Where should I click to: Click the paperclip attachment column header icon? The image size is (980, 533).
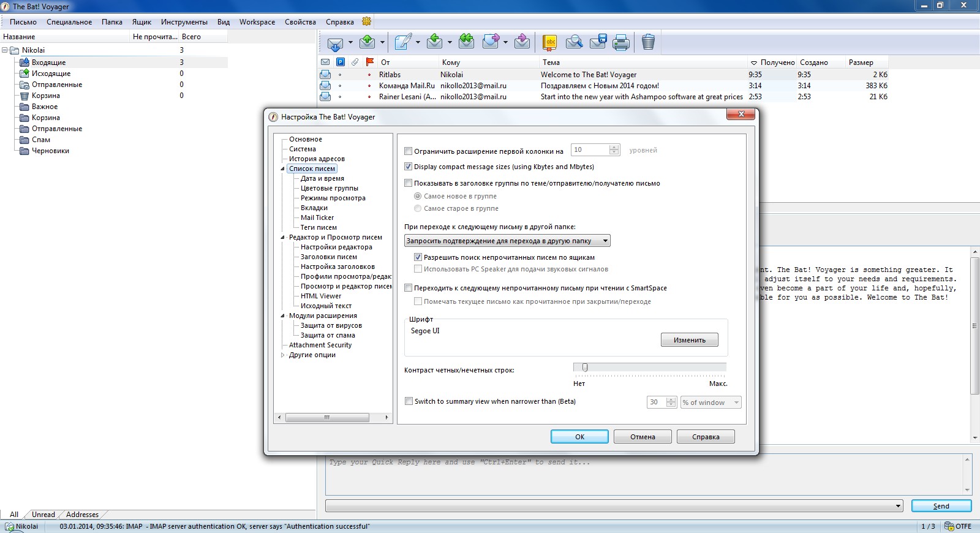click(x=355, y=62)
